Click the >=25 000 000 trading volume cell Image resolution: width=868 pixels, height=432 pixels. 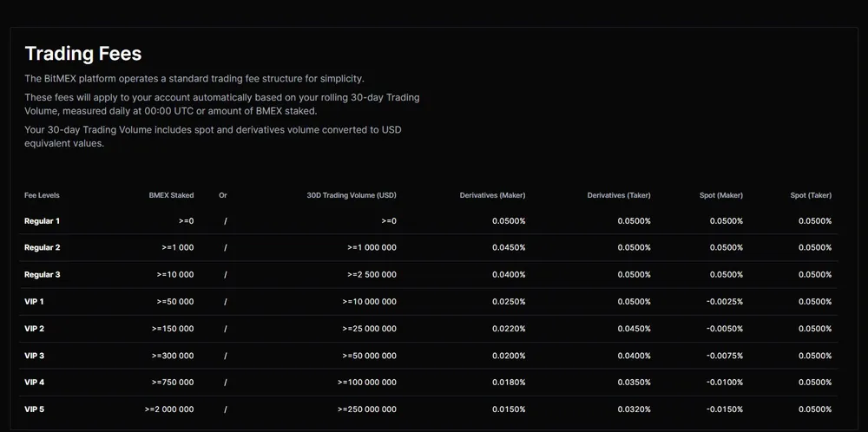click(369, 329)
